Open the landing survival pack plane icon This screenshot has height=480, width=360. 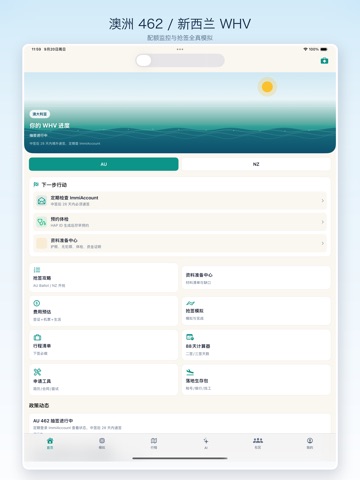click(x=190, y=372)
